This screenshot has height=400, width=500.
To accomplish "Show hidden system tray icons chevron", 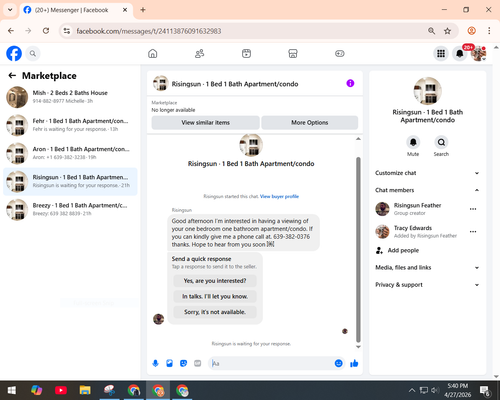I will coord(412,390).
